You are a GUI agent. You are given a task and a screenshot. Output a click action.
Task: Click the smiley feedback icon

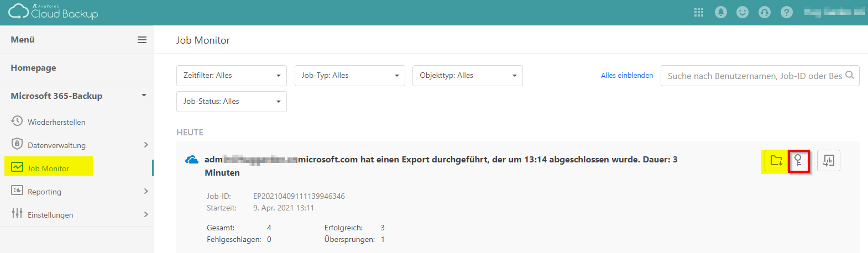click(x=742, y=13)
